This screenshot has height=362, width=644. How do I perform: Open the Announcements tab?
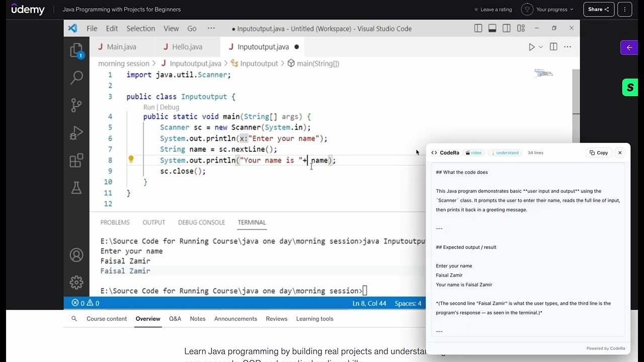point(235,319)
